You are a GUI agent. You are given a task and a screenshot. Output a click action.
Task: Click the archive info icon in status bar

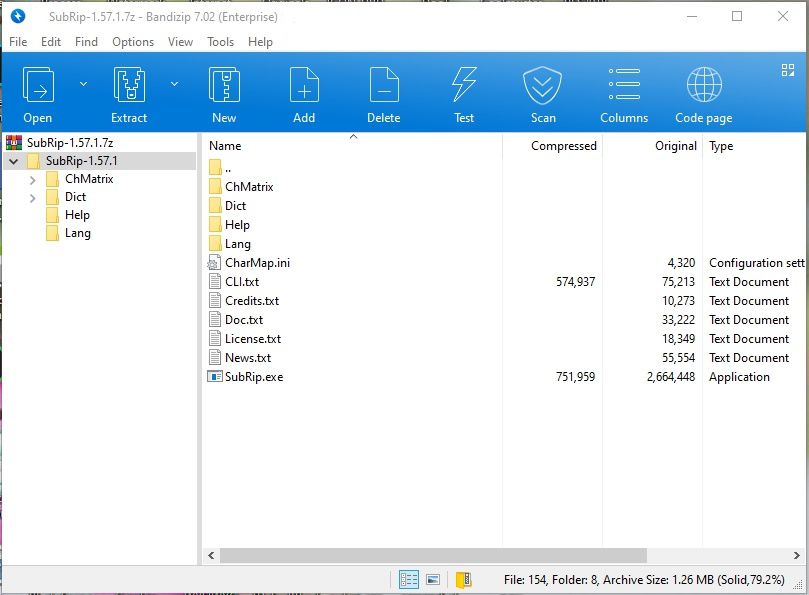(463, 580)
